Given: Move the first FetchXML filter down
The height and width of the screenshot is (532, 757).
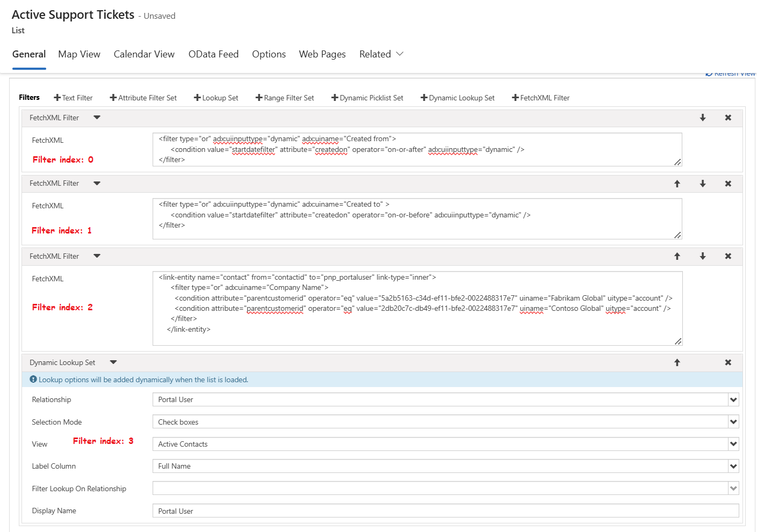Looking at the screenshot, I should (702, 118).
